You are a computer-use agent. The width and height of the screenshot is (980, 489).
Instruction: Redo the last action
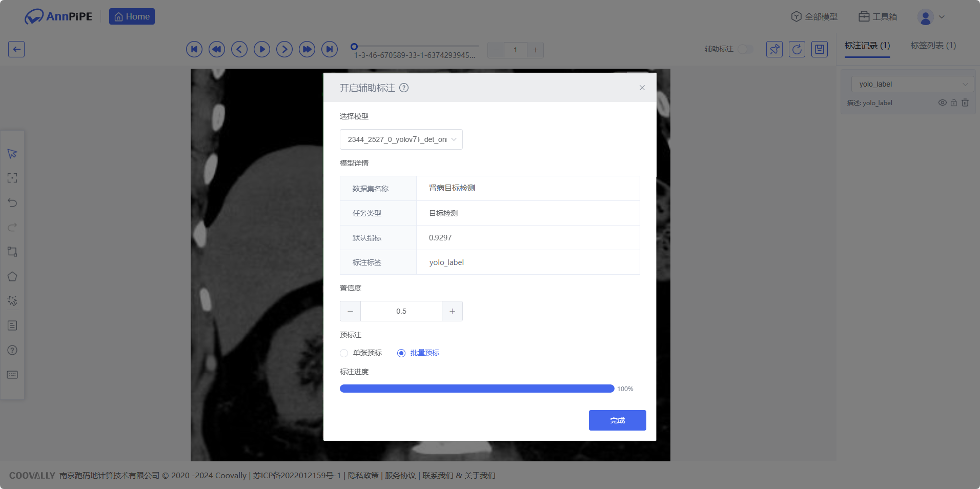[12, 227]
